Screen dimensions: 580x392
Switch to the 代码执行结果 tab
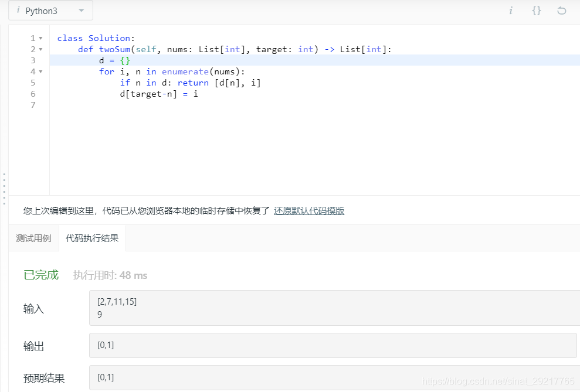click(x=92, y=238)
